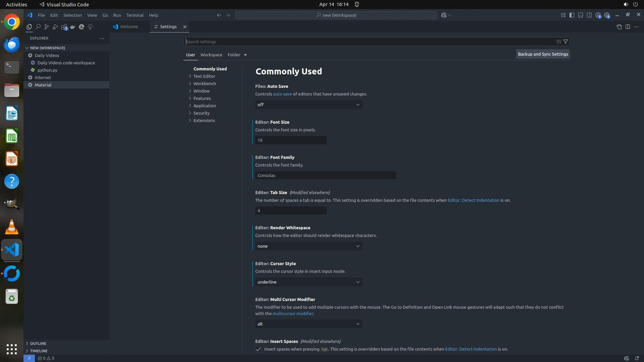Open the Source Control view icon
This screenshot has width=644, height=362.
(x=47, y=27)
